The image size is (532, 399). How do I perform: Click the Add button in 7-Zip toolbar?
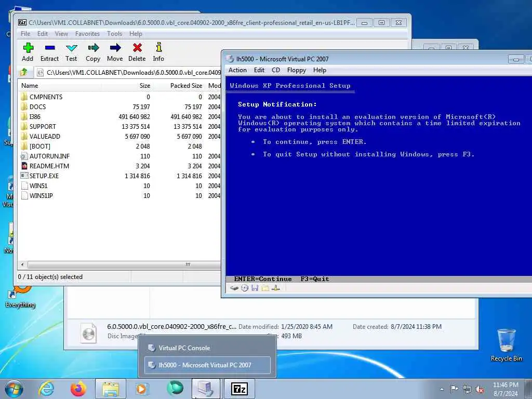coord(28,52)
